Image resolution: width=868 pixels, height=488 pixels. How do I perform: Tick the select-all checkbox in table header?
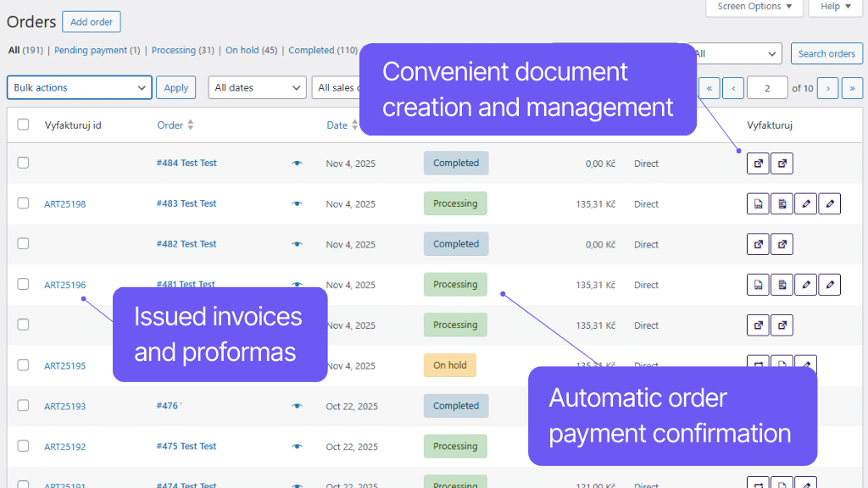pos(23,125)
